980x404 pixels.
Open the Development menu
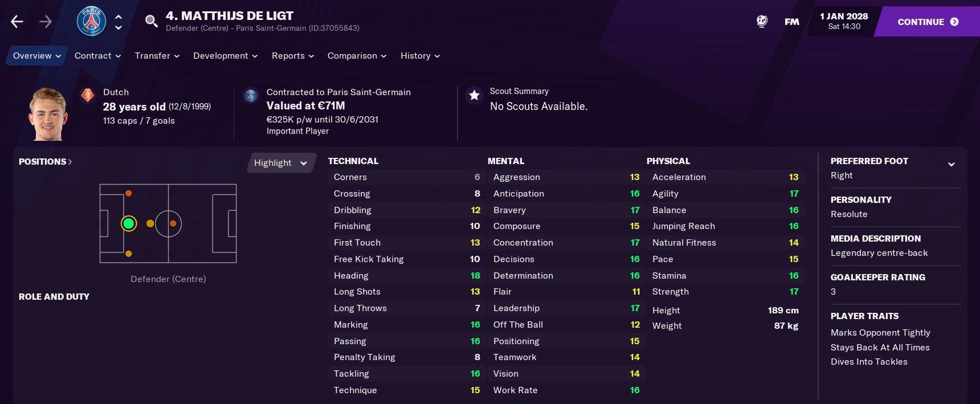(x=225, y=56)
